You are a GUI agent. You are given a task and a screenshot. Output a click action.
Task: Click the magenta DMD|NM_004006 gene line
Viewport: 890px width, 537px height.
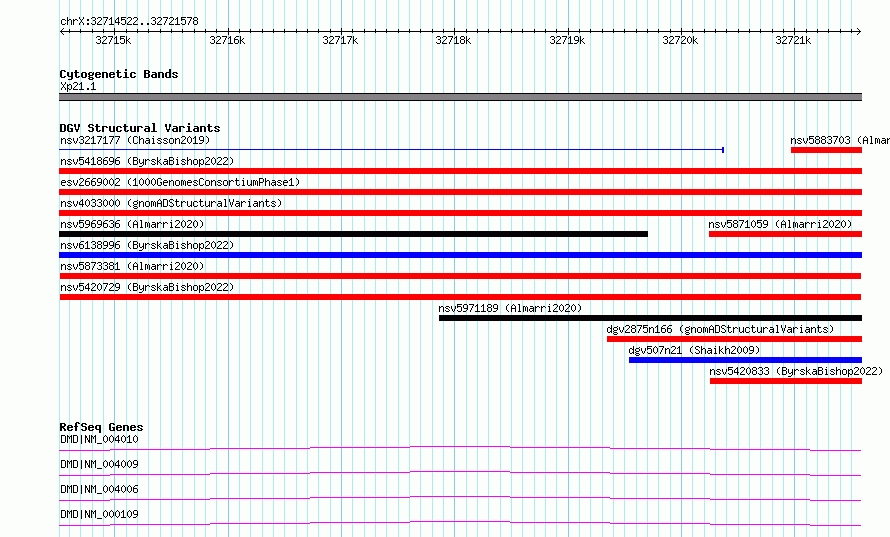[460, 498]
